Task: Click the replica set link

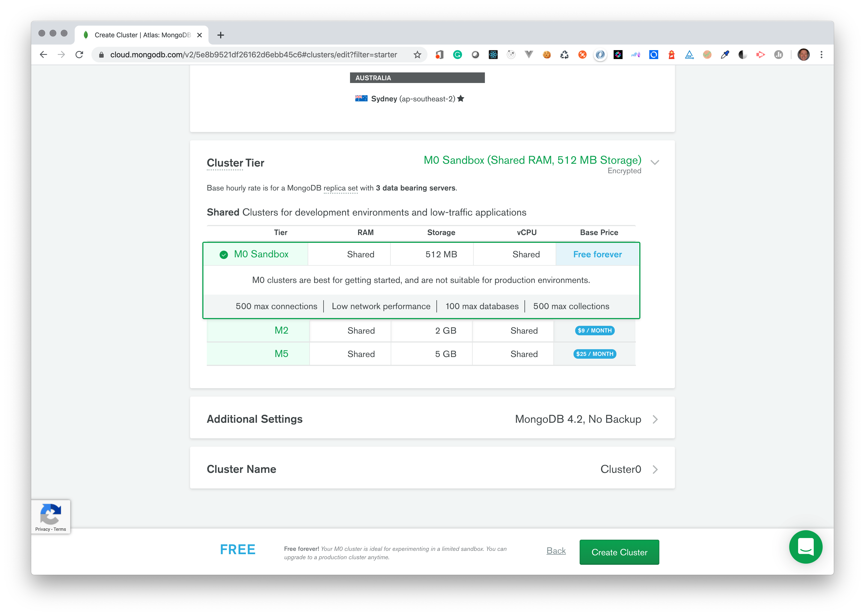Action: pos(341,188)
